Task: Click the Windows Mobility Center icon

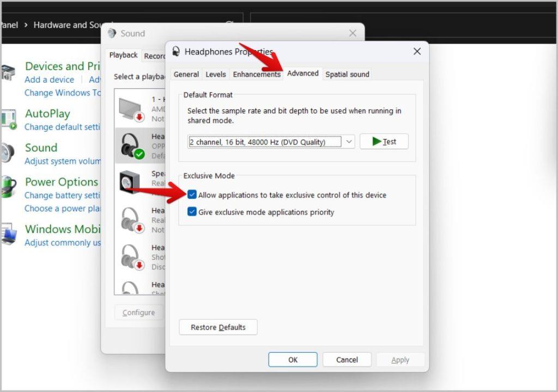Action: [9, 234]
